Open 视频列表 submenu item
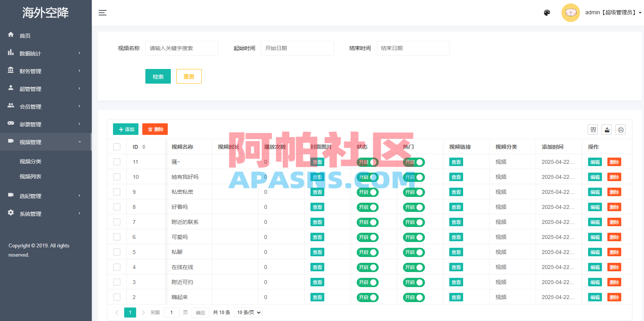Image resolution: width=644 pixels, height=321 pixels. (30, 176)
